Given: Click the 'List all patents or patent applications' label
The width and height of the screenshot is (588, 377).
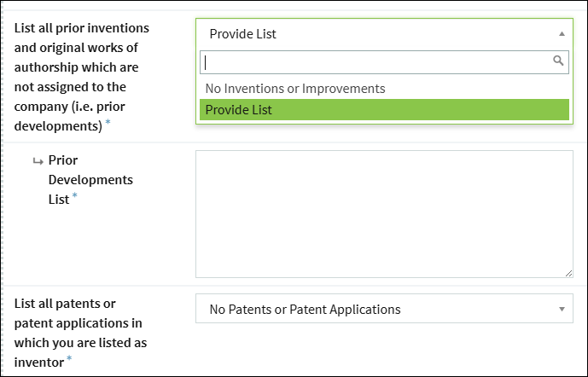Looking at the screenshot, I should [x=80, y=333].
